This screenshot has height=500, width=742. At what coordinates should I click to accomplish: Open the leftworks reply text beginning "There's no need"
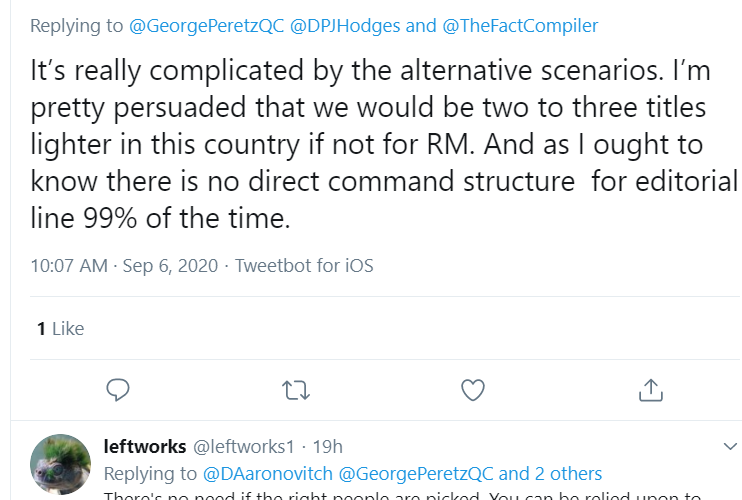(400, 495)
